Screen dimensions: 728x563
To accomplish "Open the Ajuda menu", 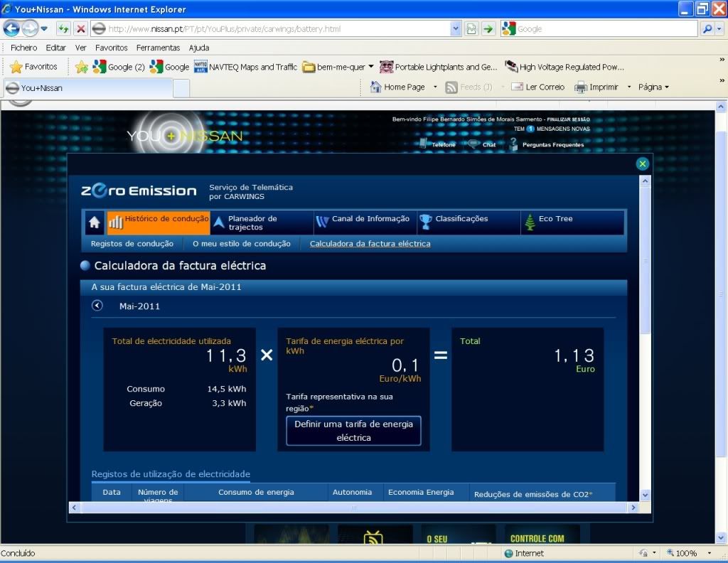I will [199, 48].
